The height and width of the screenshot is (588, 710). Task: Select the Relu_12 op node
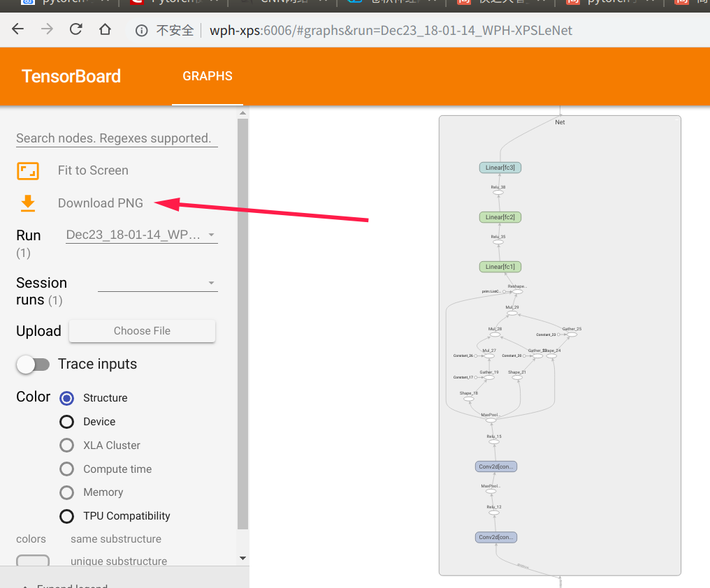(x=494, y=513)
